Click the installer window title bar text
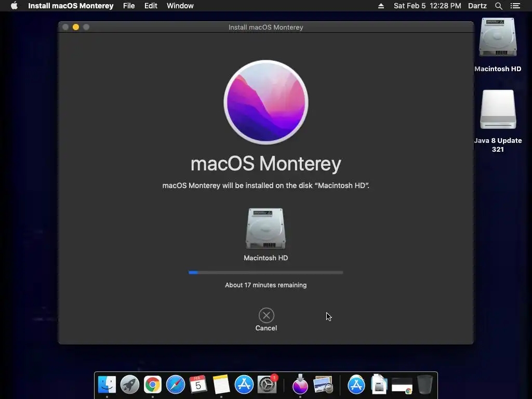This screenshot has height=399, width=532. [x=265, y=27]
